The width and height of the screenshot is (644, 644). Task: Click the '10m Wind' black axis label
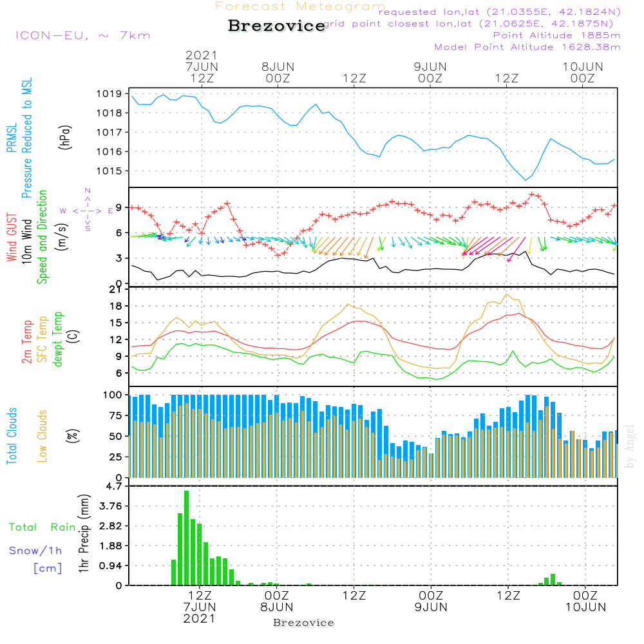coord(26,241)
